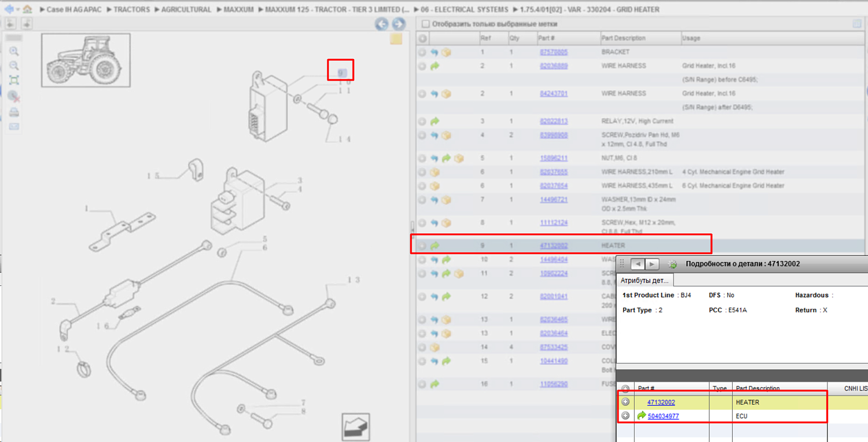
Task: Open the 'Атрибуты дет...' tab
Action: click(x=645, y=280)
